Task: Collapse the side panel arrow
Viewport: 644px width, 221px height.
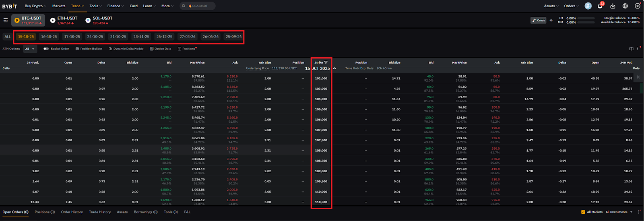Action: (639, 77)
